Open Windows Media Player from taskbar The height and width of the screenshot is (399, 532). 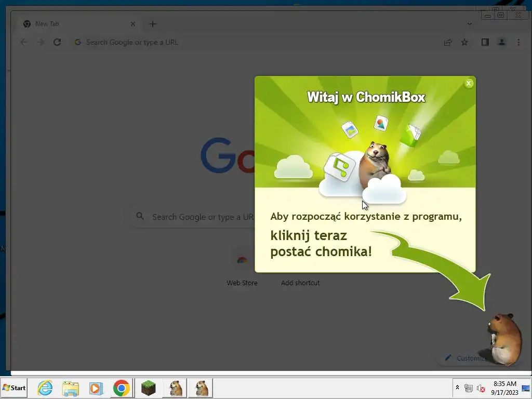click(x=96, y=388)
